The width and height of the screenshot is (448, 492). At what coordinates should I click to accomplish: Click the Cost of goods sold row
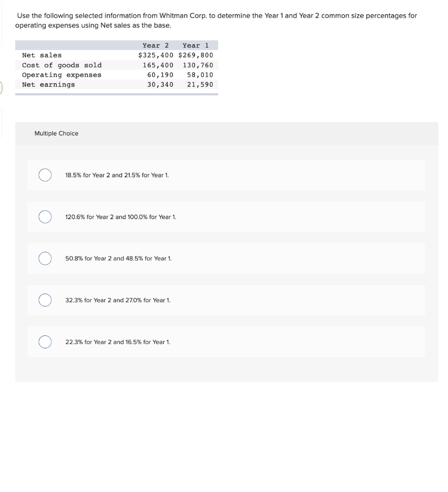62,65
